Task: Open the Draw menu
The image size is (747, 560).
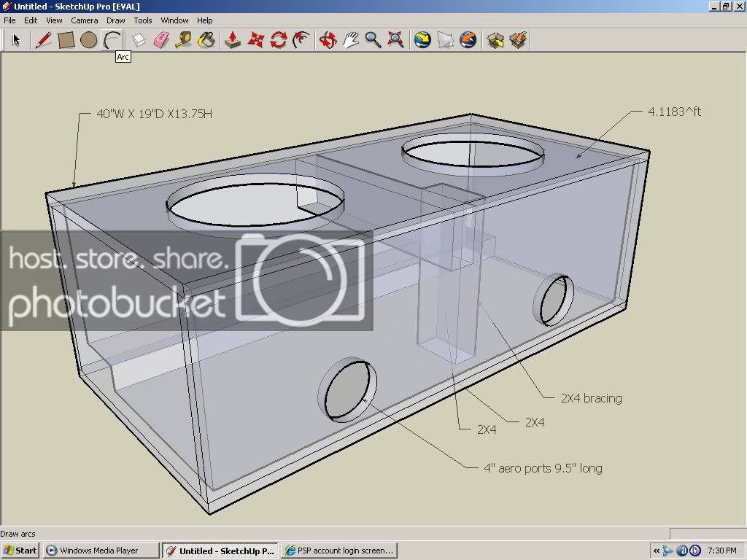Action: click(x=115, y=20)
